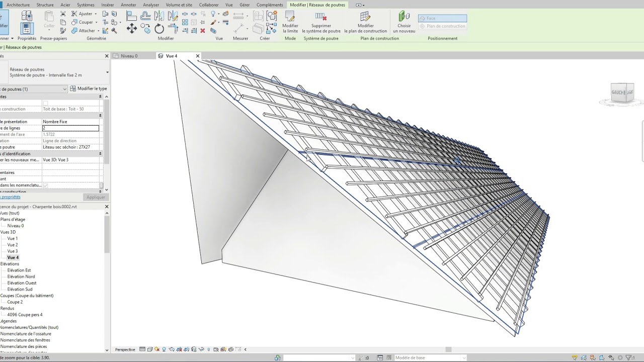Close the Vue 4 tab

pos(198,56)
